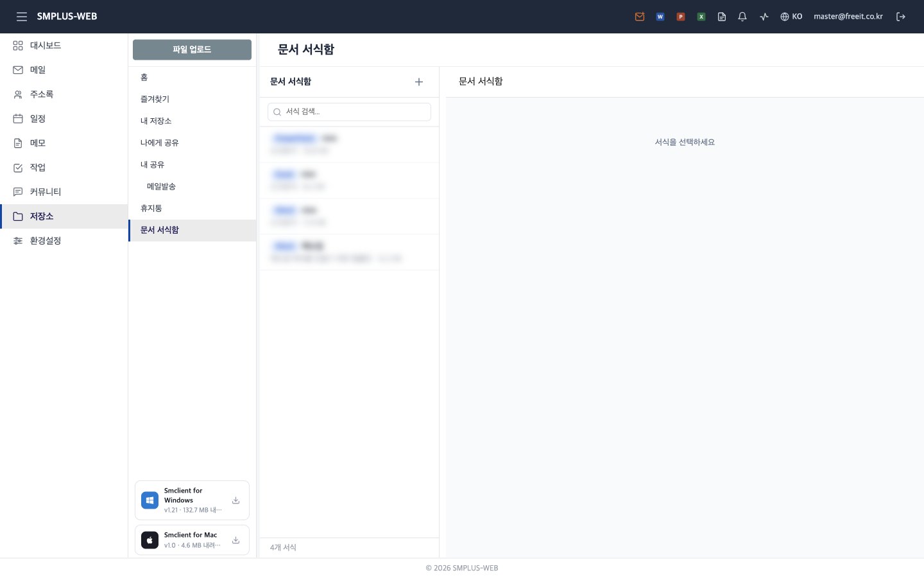Select 내 공유 in storage navigation
The height and width of the screenshot is (578, 924).
192,164
